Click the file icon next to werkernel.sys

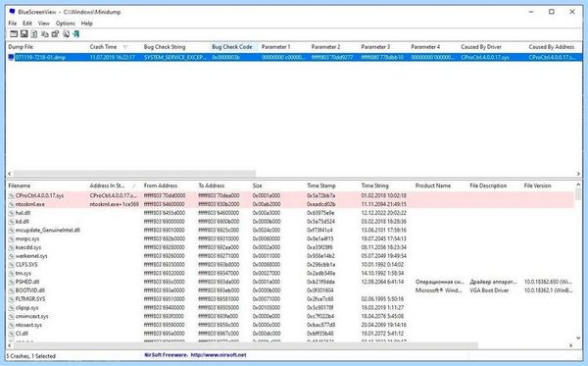(x=11, y=256)
